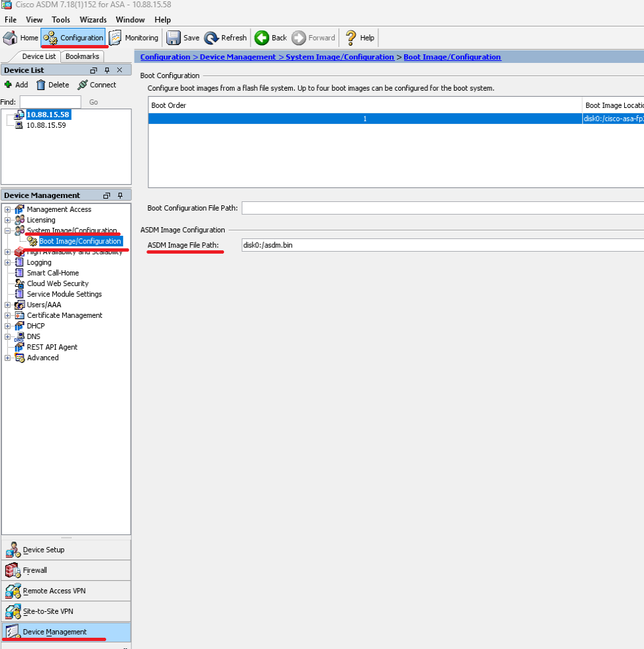Select boot order row 1

pyautogui.click(x=396, y=119)
